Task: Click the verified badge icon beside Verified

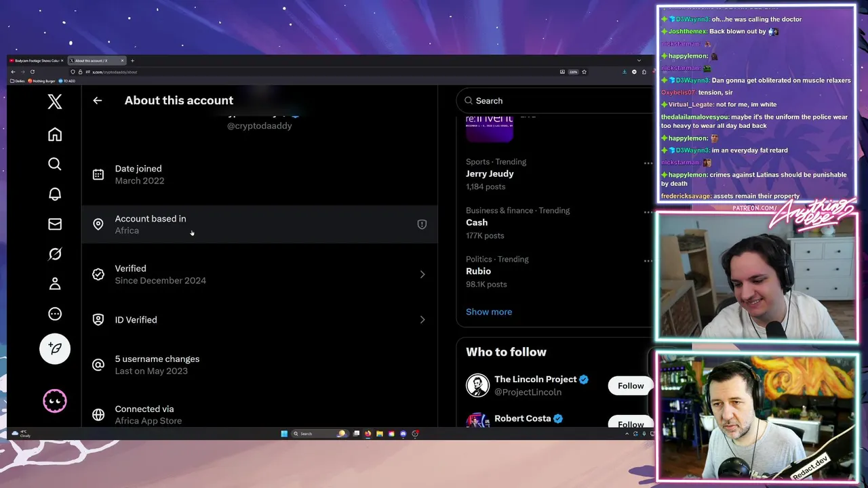Action: coord(98,274)
